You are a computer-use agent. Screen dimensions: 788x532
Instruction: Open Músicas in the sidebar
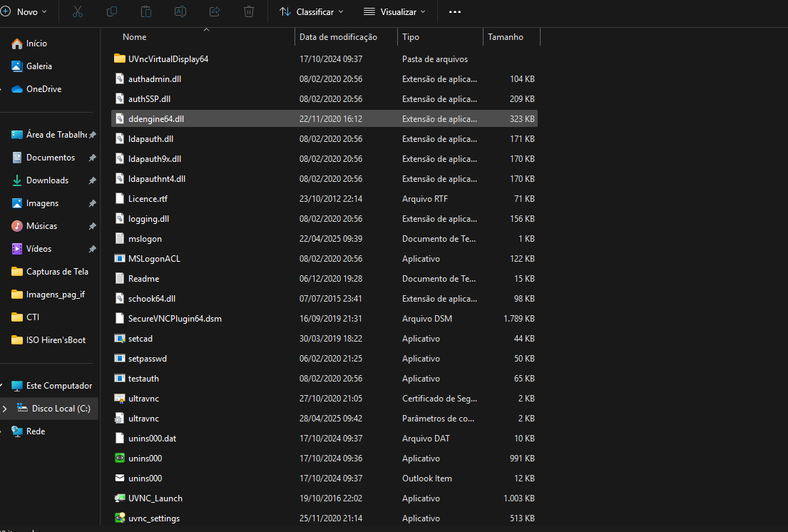pos(34,226)
